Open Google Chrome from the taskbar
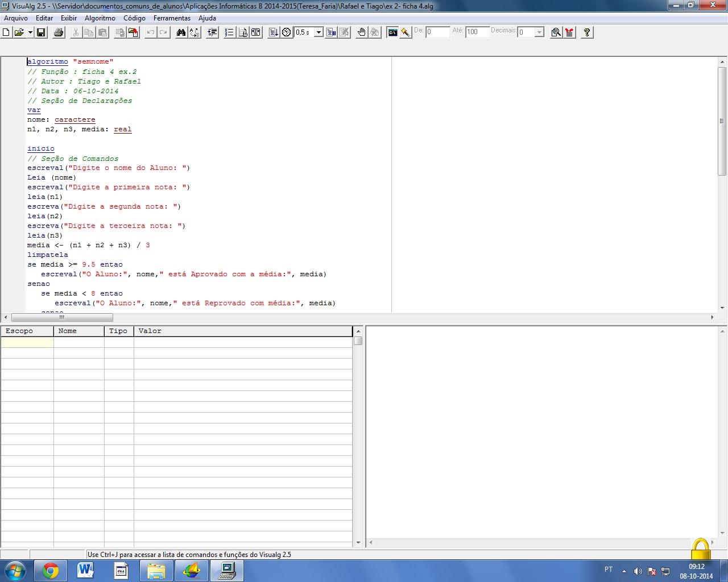 [51, 570]
